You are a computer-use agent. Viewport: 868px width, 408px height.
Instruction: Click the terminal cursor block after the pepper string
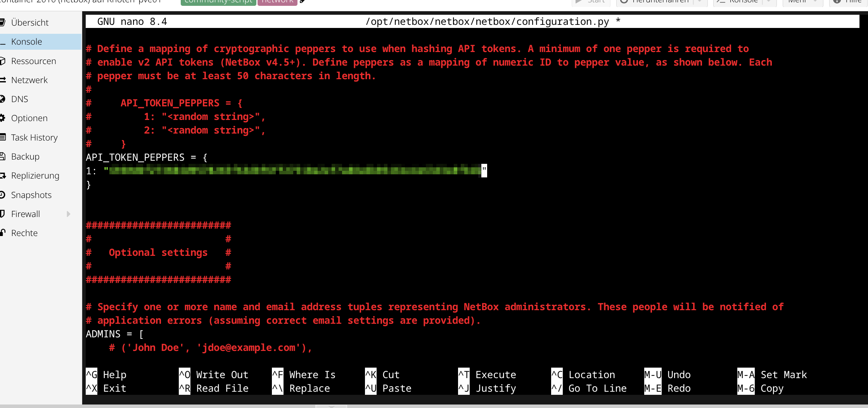484,171
